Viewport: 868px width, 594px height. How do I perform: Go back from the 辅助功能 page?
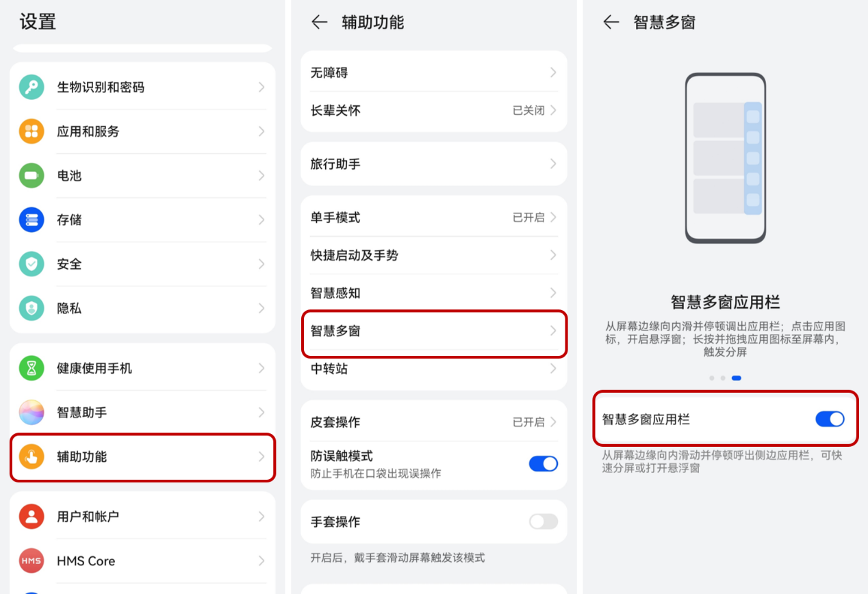[x=319, y=23]
